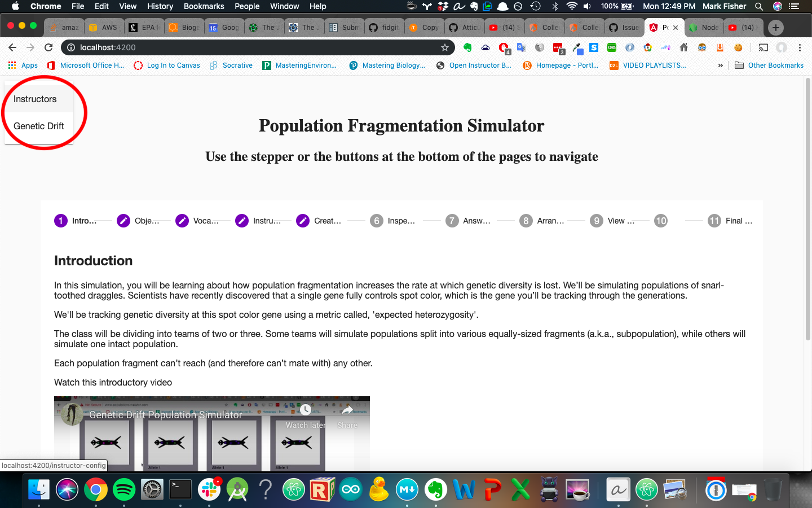Jump to the Creat... stepper step
This screenshot has width=812, height=508.
point(319,221)
